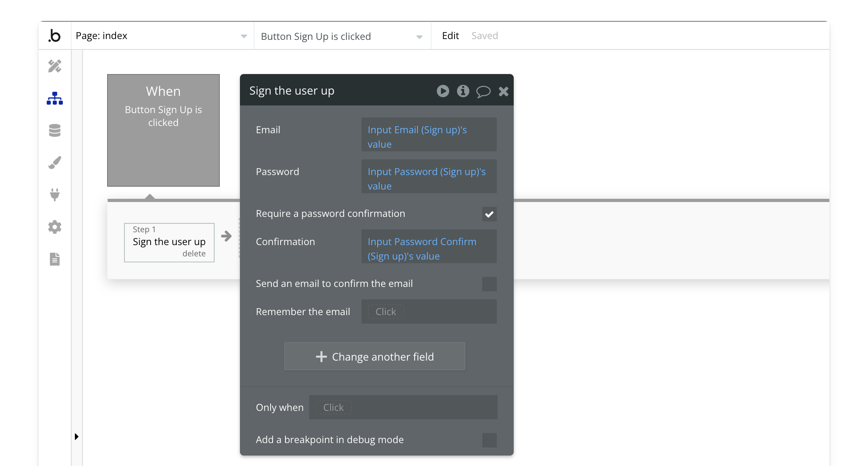Click delete on Step 1
Viewport: 868px width, 466px height.
point(194,254)
